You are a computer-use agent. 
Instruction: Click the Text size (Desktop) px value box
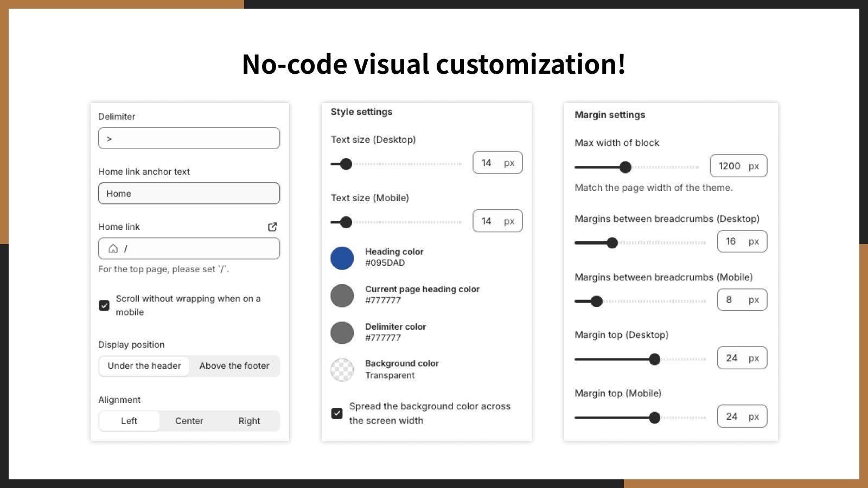[x=497, y=163]
